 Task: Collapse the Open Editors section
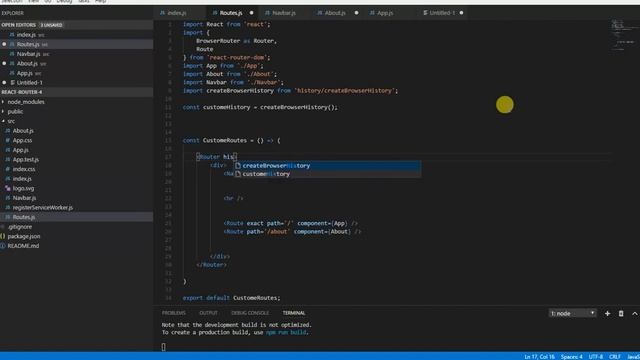click(18, 25)
